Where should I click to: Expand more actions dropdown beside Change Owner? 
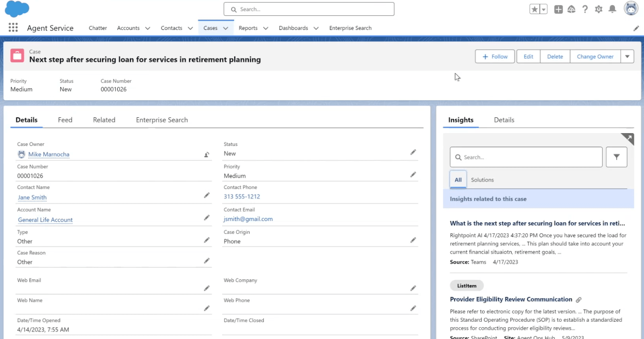coord(627,57)
